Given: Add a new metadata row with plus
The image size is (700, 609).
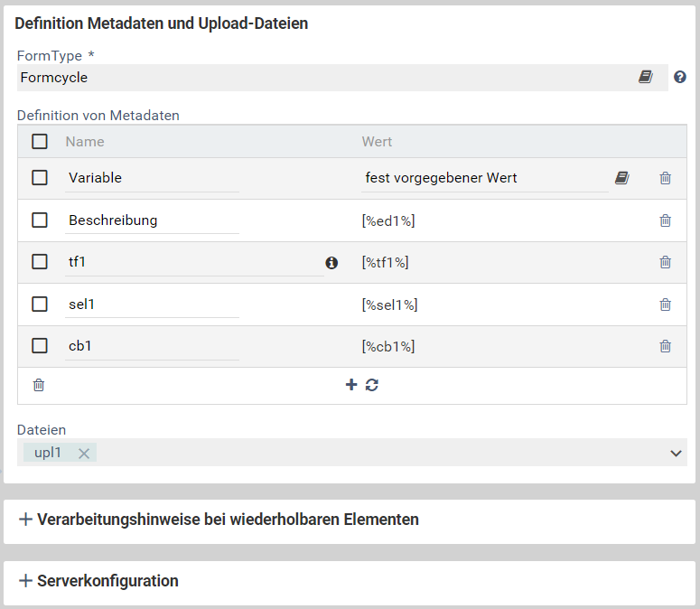Looking at the screenshot, I should click(x=351, y=385).
